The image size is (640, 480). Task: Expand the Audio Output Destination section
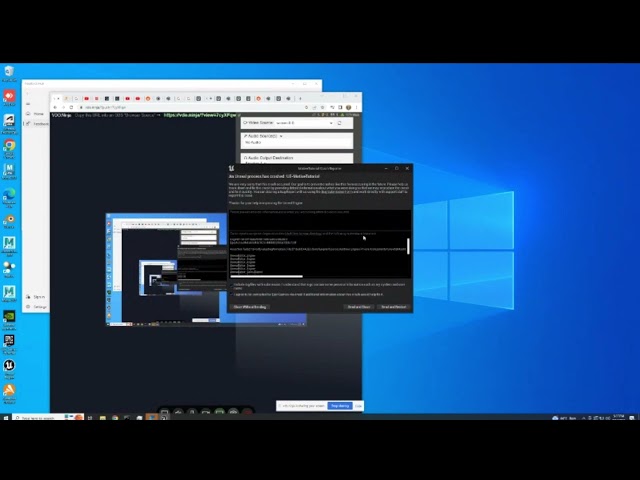pos(296,158)
